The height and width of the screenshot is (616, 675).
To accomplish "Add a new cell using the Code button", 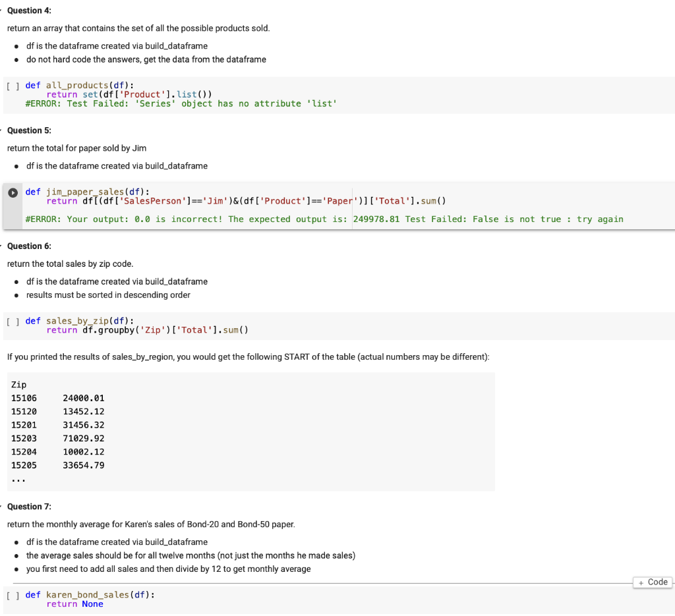I will (x=652, y=582).
